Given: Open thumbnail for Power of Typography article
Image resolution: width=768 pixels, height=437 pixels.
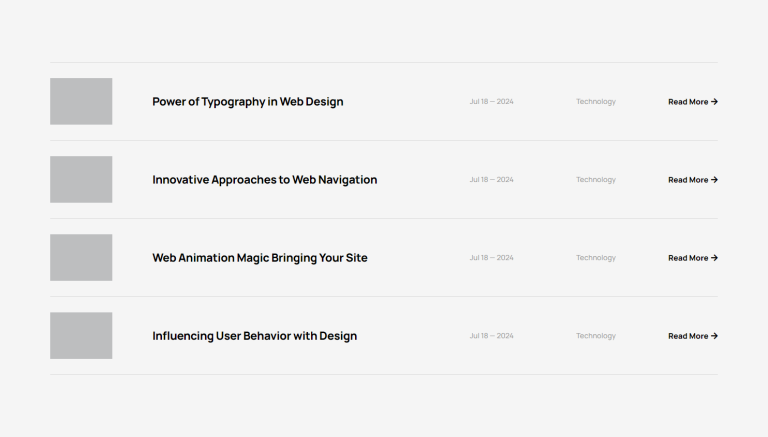Looking at the screenshot, I should point(81,101).
